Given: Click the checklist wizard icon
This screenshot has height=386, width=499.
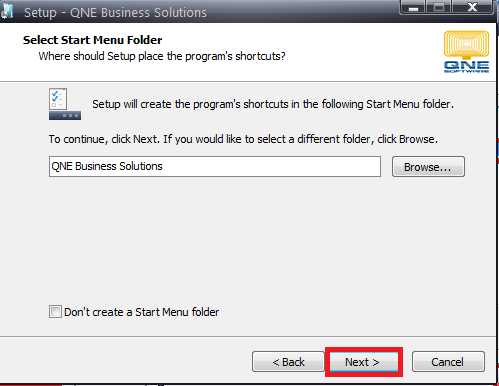Looking at the screenshot, I should [x=65, y=104].
